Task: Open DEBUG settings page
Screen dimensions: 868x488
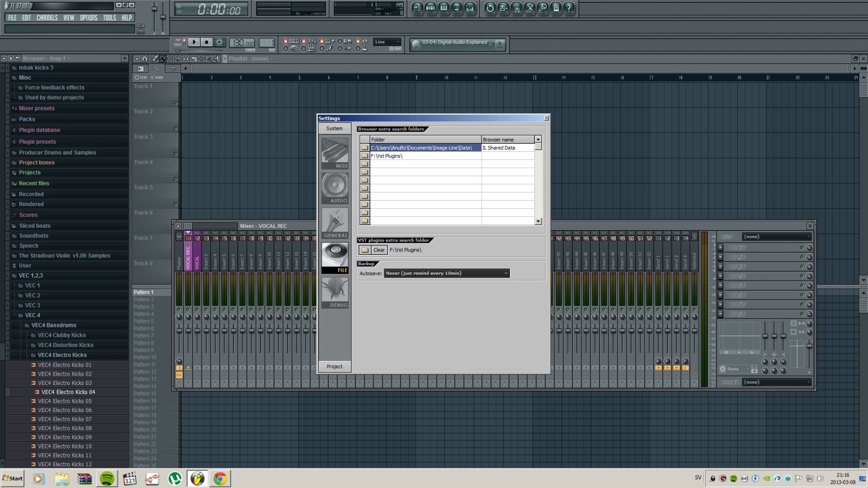Action: (x=335, y=293)
